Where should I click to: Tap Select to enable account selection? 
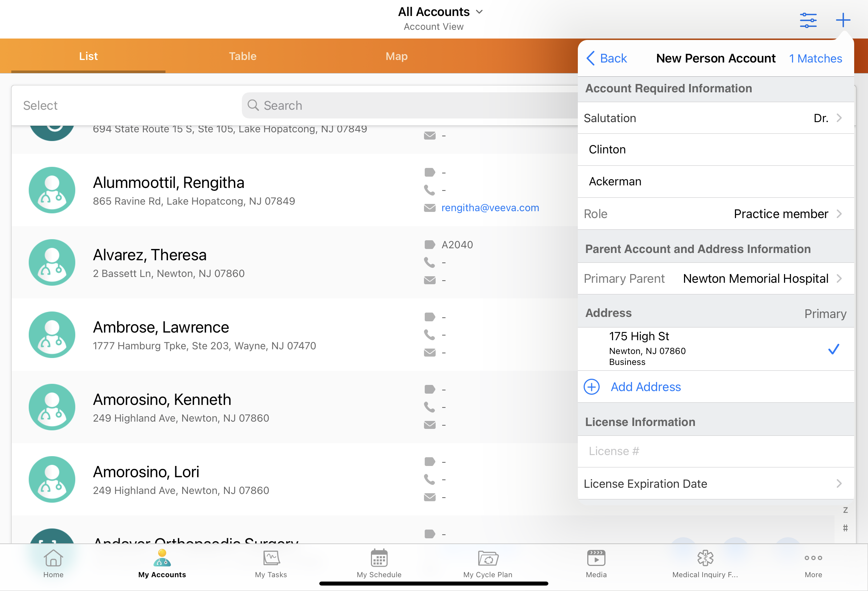(40, 106)
